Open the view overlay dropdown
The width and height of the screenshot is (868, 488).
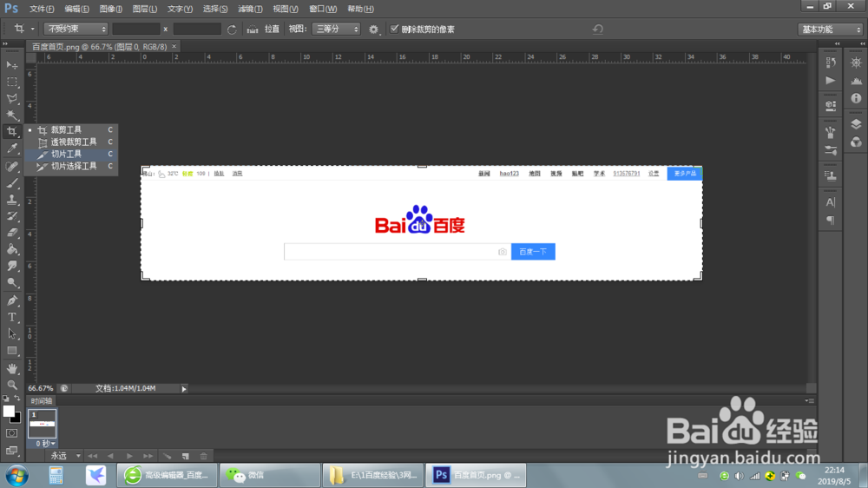click(337, 29)
